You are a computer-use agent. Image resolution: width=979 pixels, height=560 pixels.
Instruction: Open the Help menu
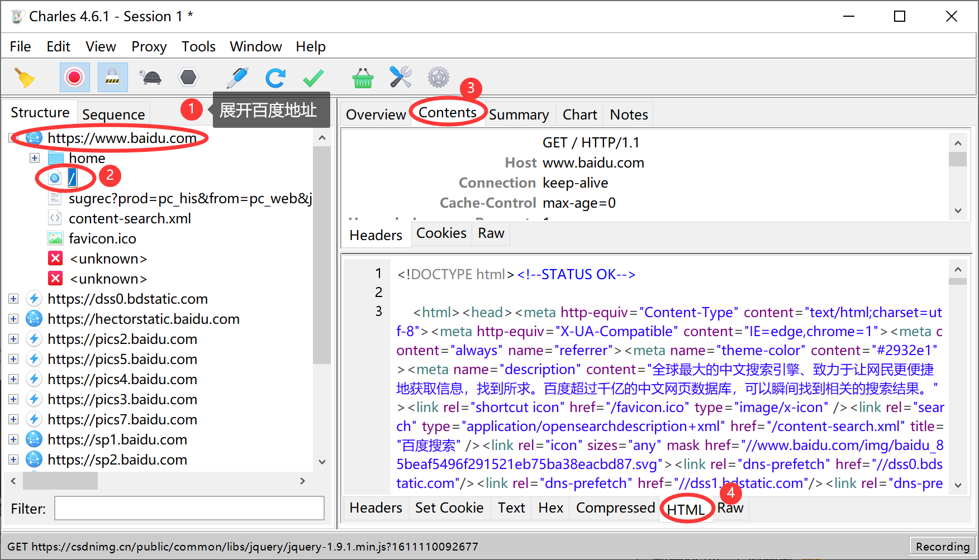(311, 46)
